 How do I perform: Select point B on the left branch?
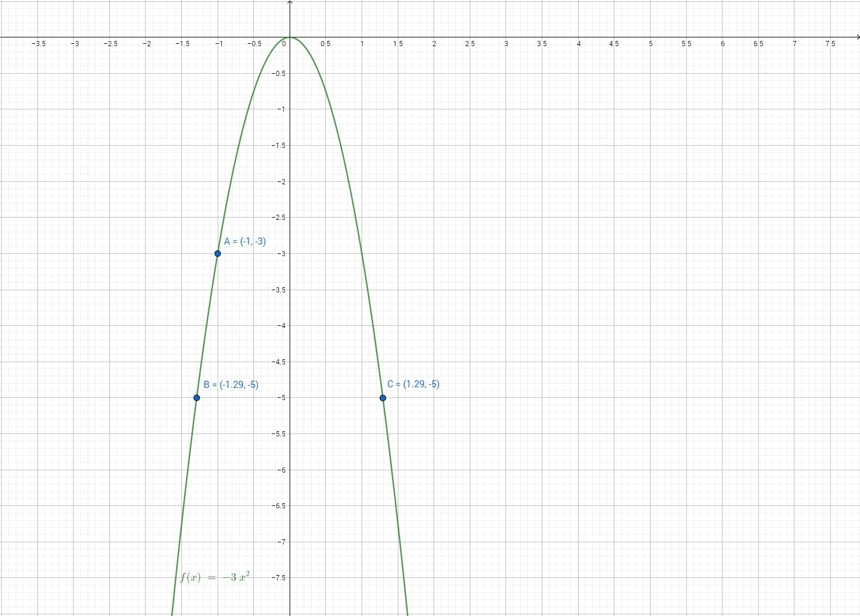[197, 398]
